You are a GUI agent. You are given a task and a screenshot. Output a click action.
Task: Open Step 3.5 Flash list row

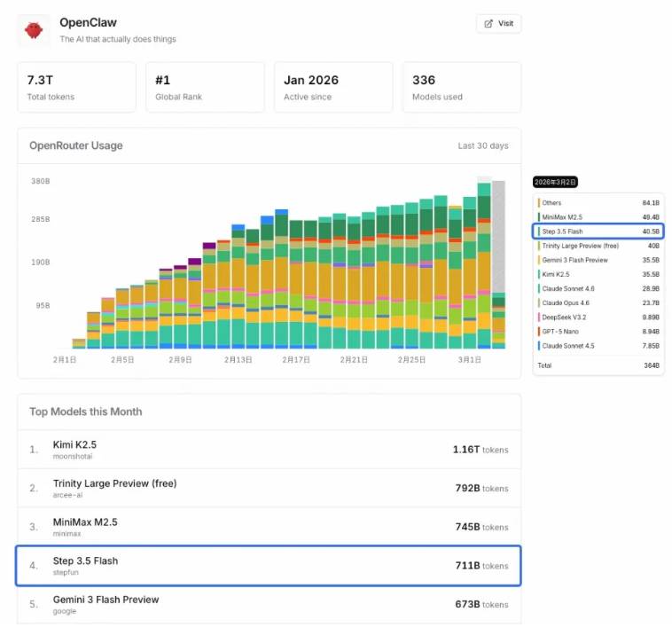pos(269,566)
